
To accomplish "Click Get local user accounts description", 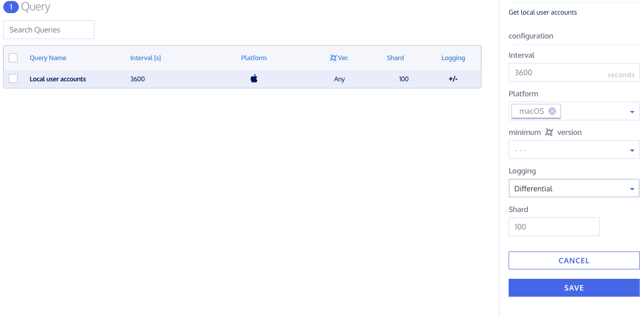I will coord(543,12).
